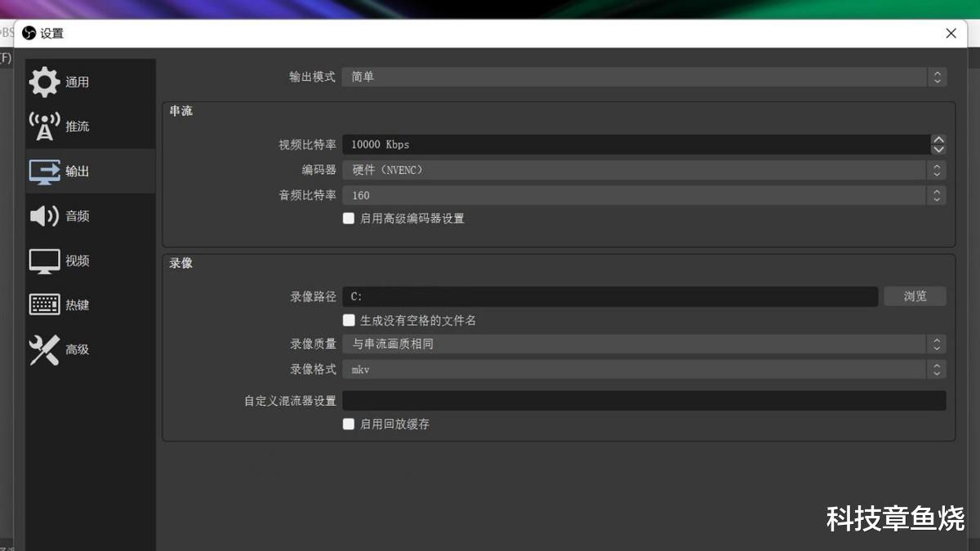Click the OBS logo in the title bar
Image resolution: width=980 pixels, height=551 pixels.
28,33
